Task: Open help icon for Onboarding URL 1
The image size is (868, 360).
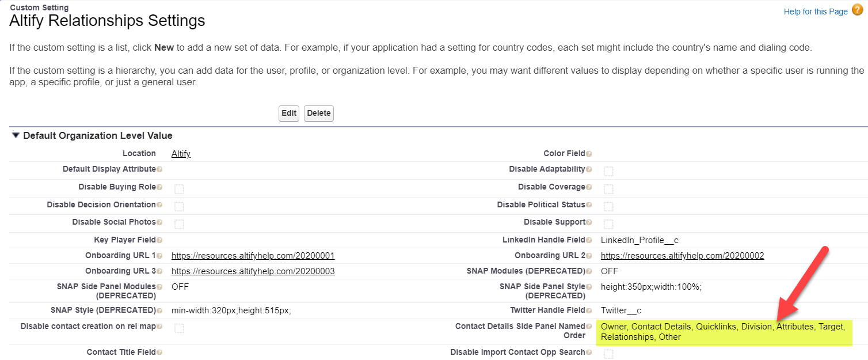Action: (x=159, y=256)
